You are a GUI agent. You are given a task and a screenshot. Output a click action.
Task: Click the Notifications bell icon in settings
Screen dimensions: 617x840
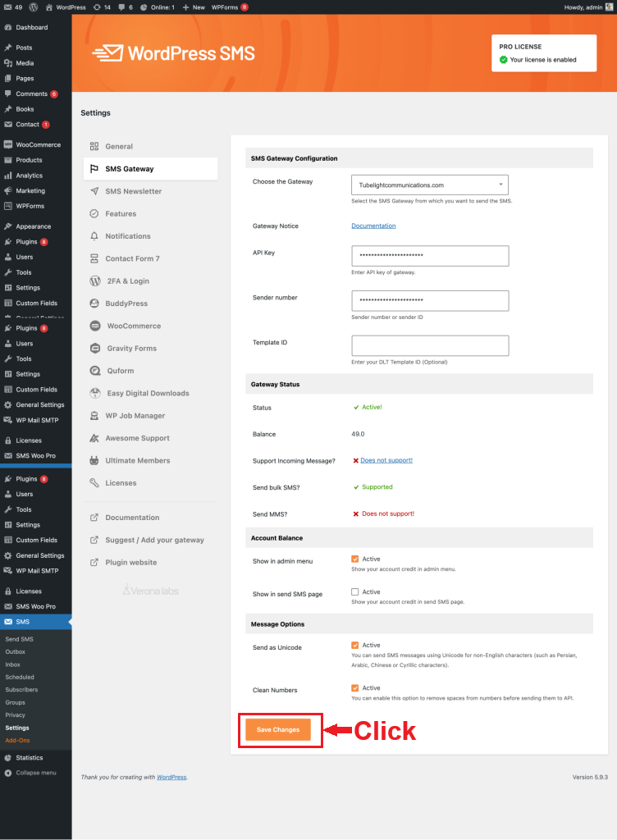pos(95,236)
